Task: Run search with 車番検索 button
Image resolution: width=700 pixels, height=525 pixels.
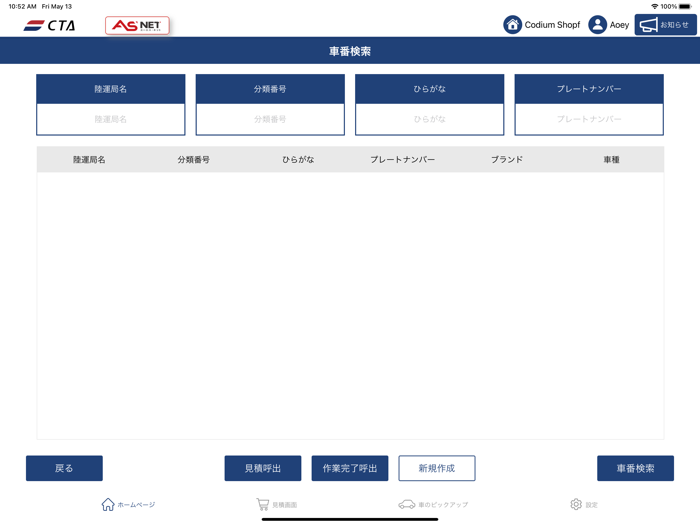Action: [x=635, y=468]
